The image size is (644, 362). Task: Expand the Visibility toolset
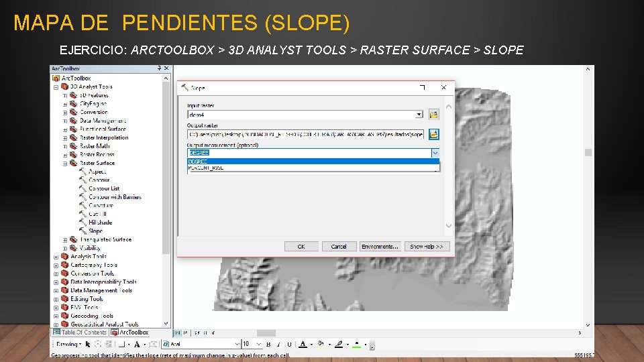pos(65,248)
